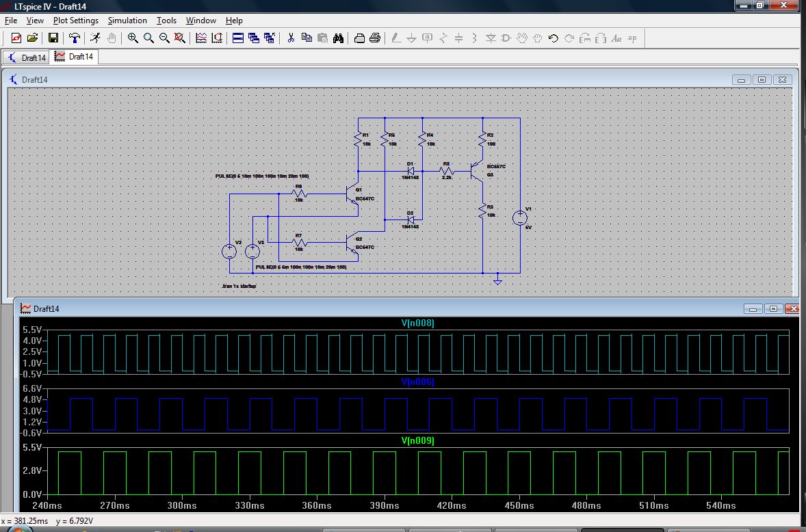Viewport: 806px width, 532px height.
Task: Open the Simulation menu
Action: pos(127,21)
